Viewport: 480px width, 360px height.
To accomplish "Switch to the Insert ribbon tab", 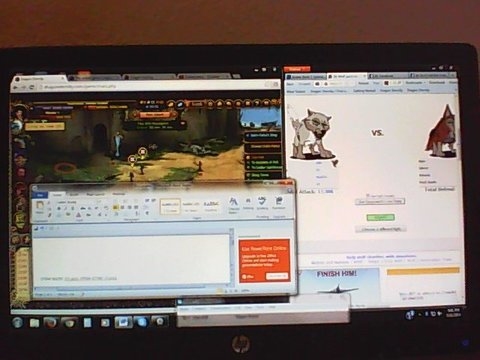I will (74, 194).
